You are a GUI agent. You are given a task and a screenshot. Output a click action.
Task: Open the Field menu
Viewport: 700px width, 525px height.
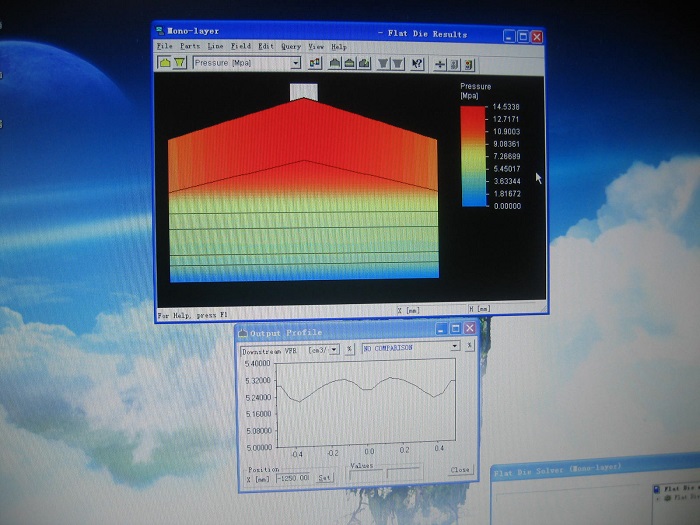pos(241,46)
